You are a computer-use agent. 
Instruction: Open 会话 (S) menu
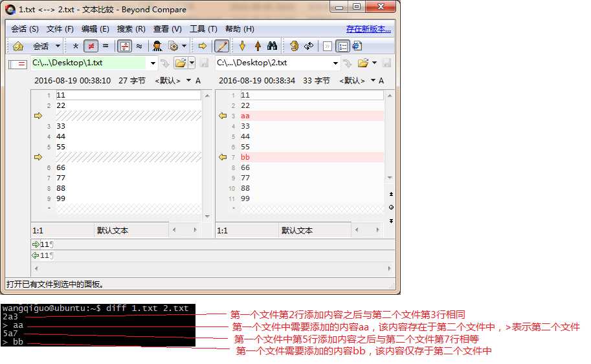coord(25,29)
